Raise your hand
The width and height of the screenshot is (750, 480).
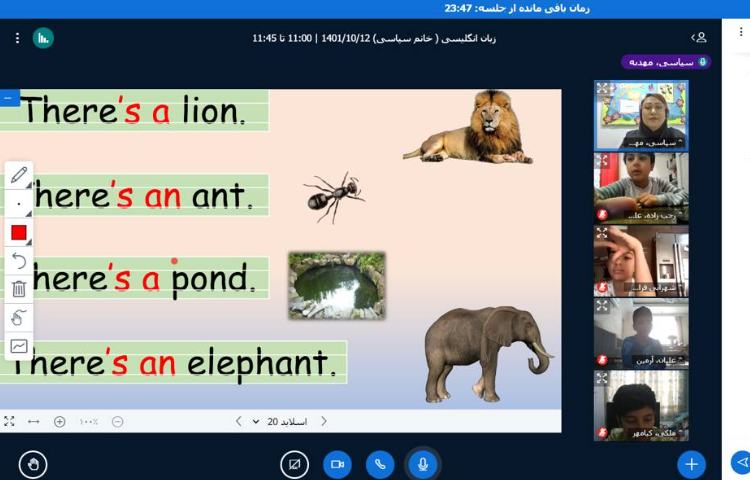[x=33, y=464]
